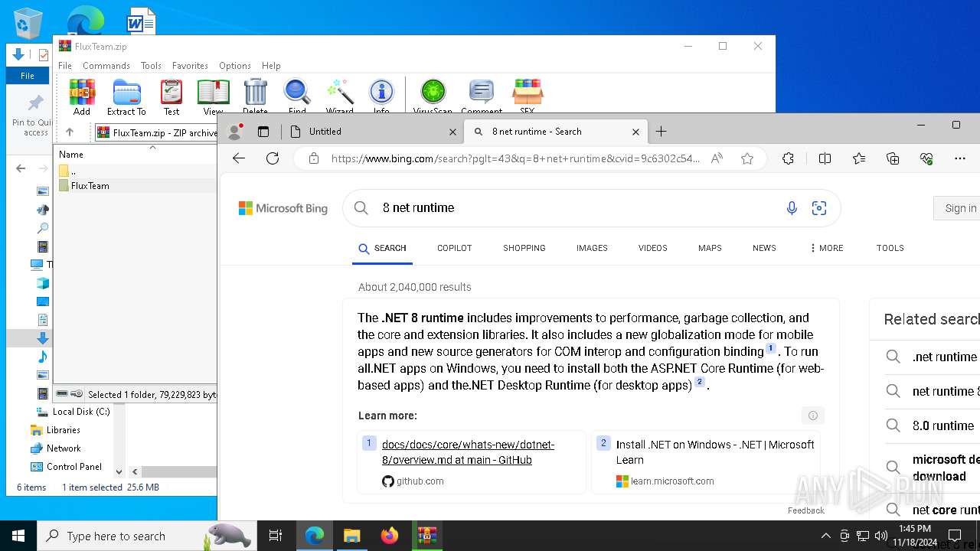This screenshot has height=551, width=980.
Task: Toggle Edge split screen icon
Action: point(825,158)
